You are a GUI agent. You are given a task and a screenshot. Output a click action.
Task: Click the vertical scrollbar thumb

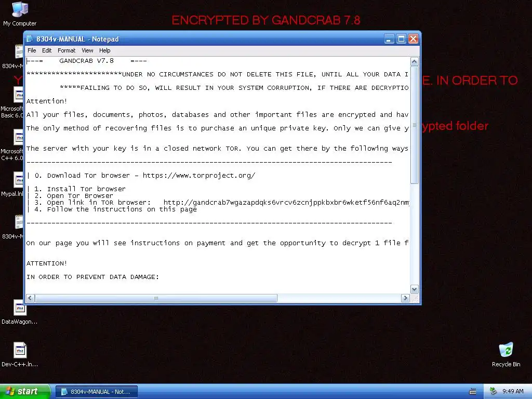pos(414,125)
